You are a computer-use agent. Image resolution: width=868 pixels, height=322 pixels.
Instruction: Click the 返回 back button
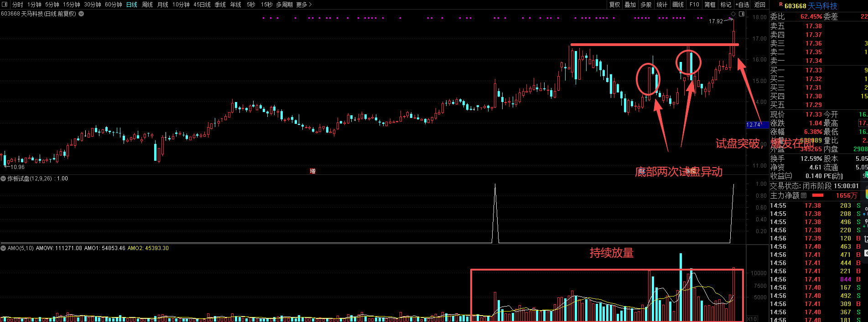click(x=760, y=5)
